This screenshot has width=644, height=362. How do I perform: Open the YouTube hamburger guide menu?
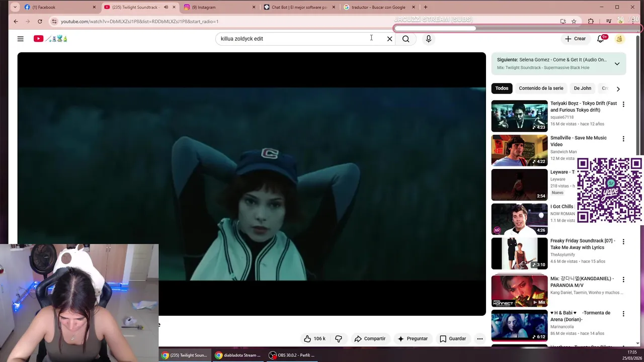coord(20,39)
